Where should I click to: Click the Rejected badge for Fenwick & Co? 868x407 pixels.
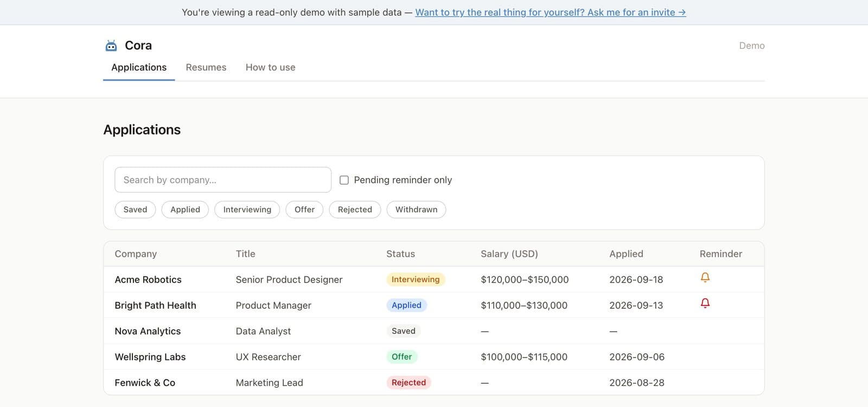click(x=409, y=383)
